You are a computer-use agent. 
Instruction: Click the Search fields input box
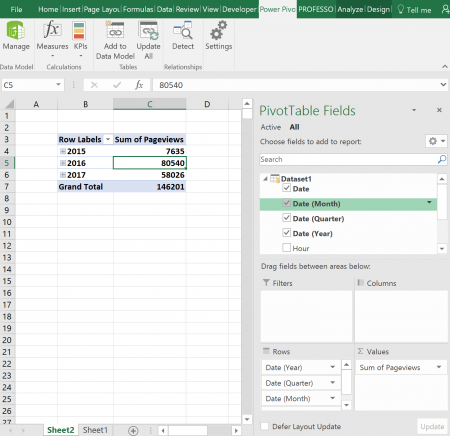348,159
